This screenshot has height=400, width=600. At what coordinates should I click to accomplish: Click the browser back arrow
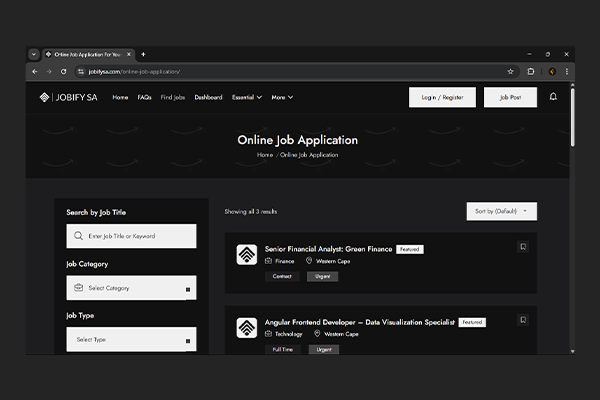click(x=35, y=72)
